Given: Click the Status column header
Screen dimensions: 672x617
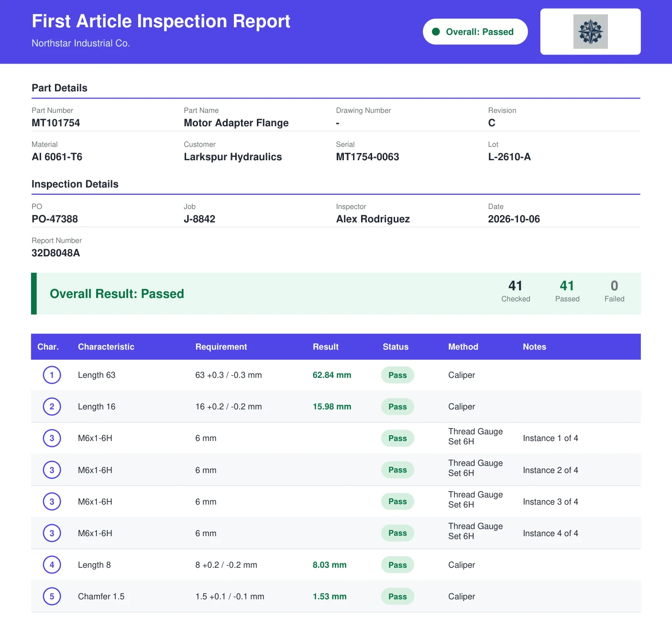Looking at the screenshot, I should coord(396,347).
